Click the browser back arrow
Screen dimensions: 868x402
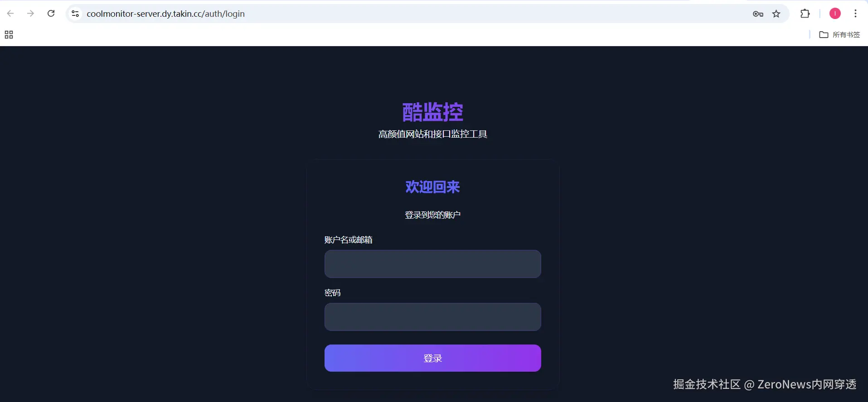10,14
